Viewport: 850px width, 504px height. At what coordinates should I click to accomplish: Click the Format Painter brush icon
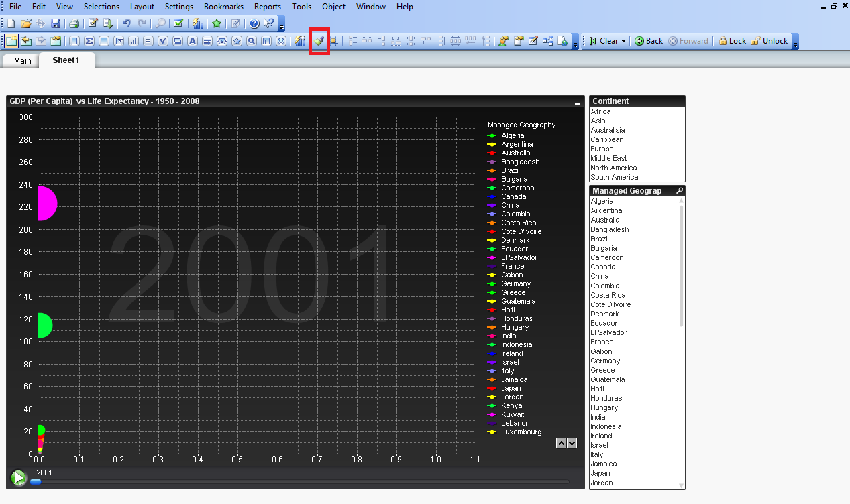pyautogui.click(x=319, y=41)
